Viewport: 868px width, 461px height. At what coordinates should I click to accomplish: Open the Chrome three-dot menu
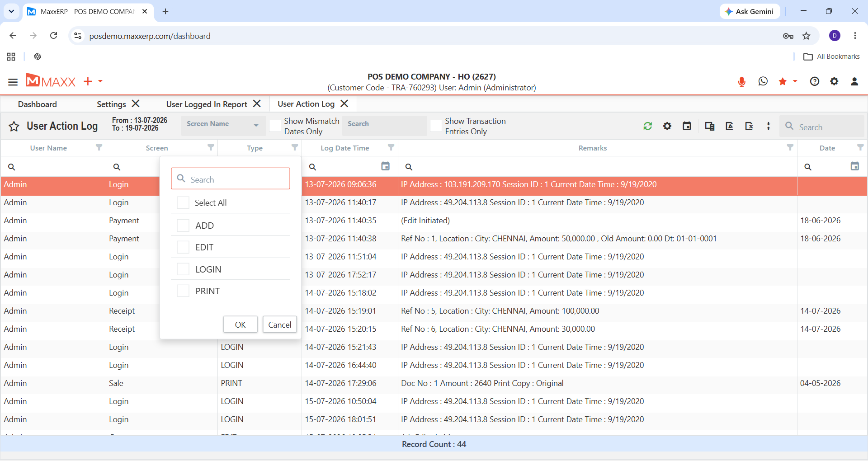click(x=855, y=36)
